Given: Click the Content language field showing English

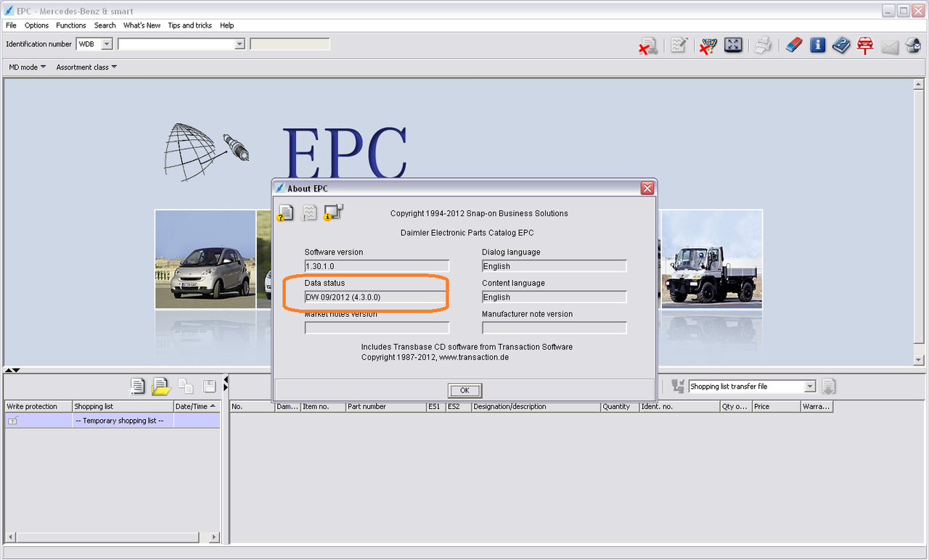Looking at the screenshot, I should coord(554,297).
